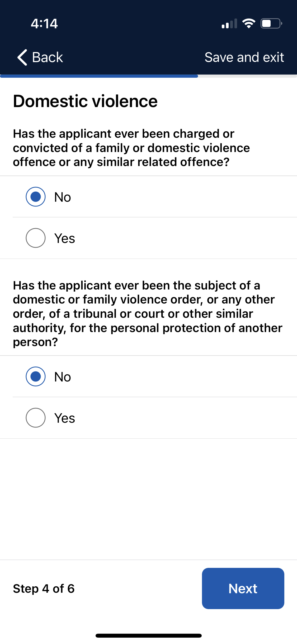Tap the battery indicator icon
The height and width of the screenshot is (644, 297).
coord(271,24)
